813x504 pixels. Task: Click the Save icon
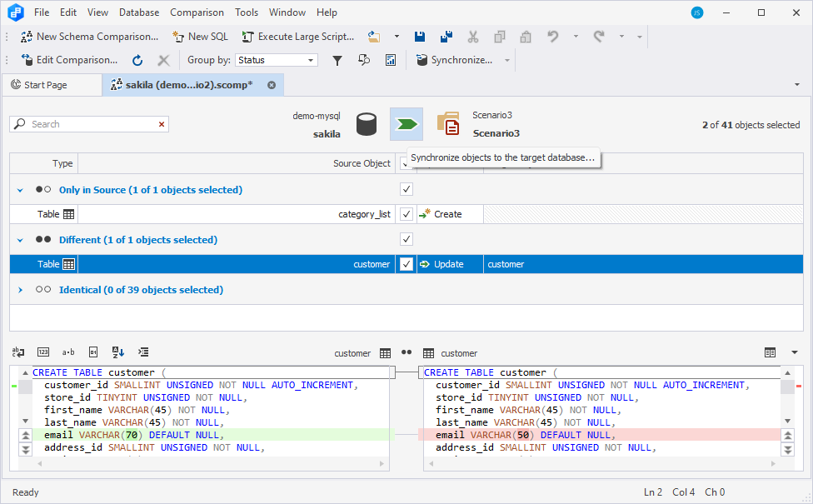(420, 37)
